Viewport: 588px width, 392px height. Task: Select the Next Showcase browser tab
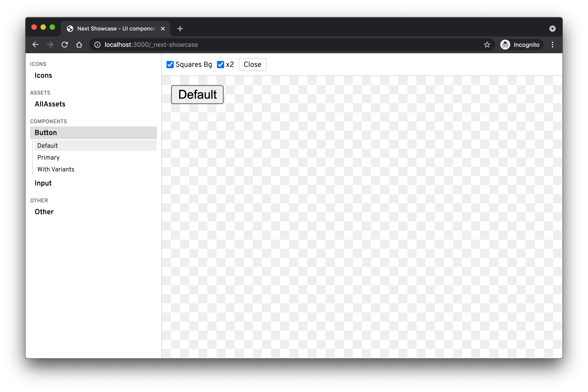click(x=116, y=29)
